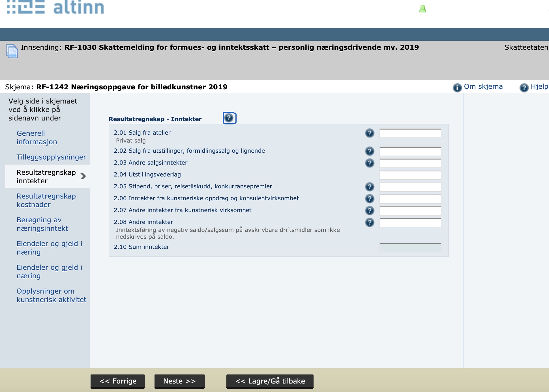The width and height of the screenshot is (549, 392).
Task: Open the Hjelp link
Action: tap(539, 87)
